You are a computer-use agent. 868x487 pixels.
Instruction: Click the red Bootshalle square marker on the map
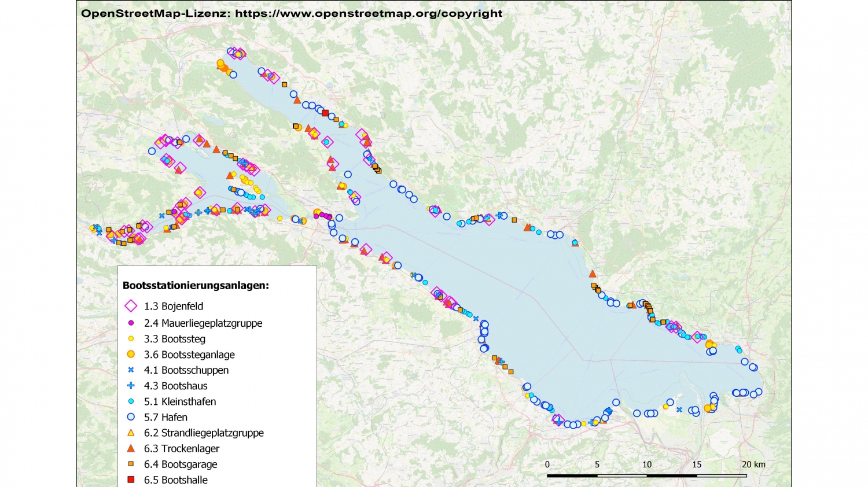click(x=325, y=113)
